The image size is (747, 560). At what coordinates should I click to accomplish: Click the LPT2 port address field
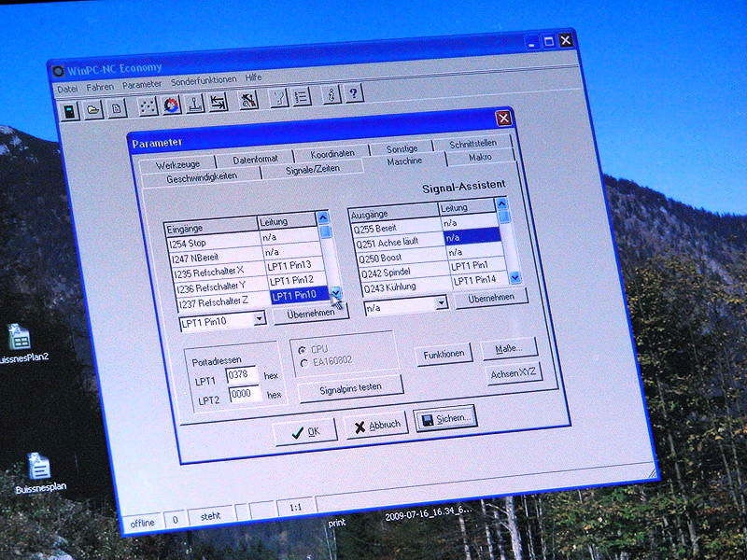[245, 394]
